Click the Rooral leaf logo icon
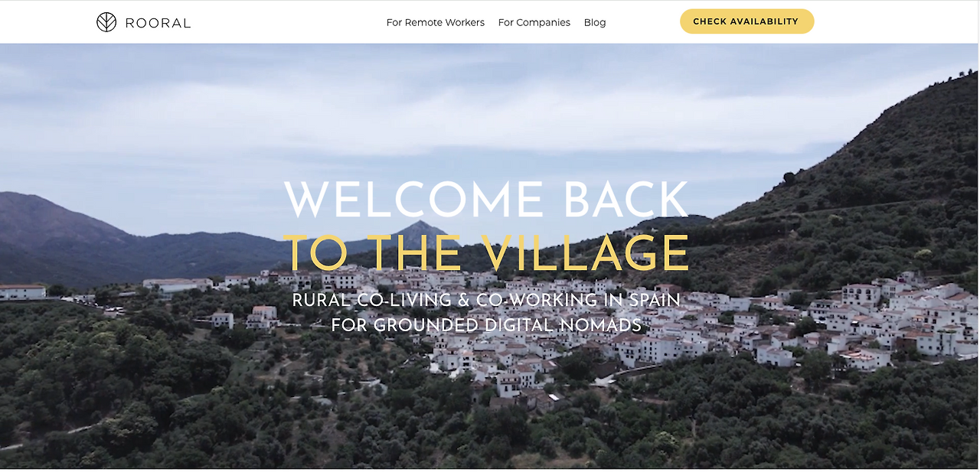 pyautogui.click(x=106, y=22)
